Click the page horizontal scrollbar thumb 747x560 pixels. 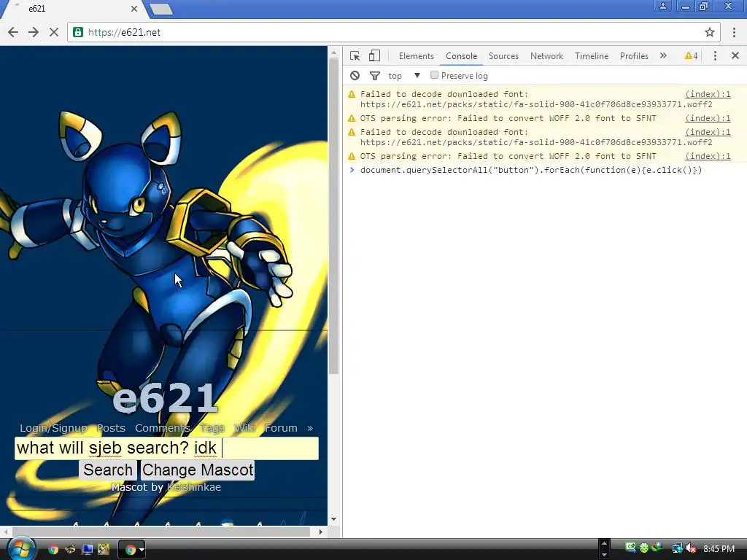tap(161, 532)
